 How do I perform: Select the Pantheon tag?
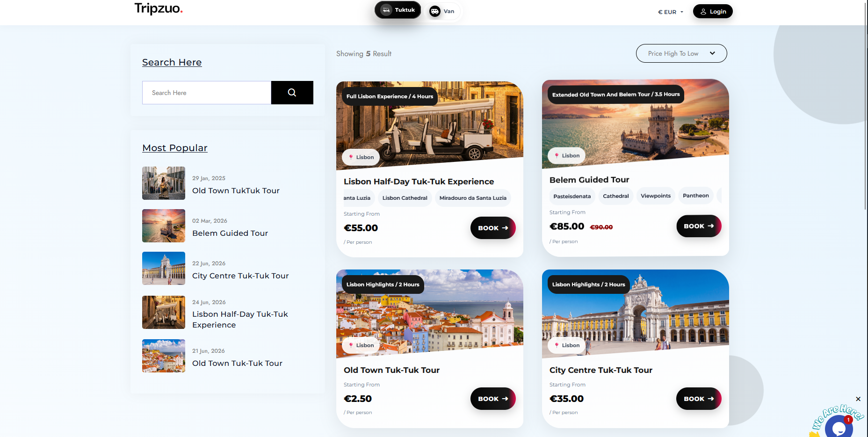coord(696,196)
